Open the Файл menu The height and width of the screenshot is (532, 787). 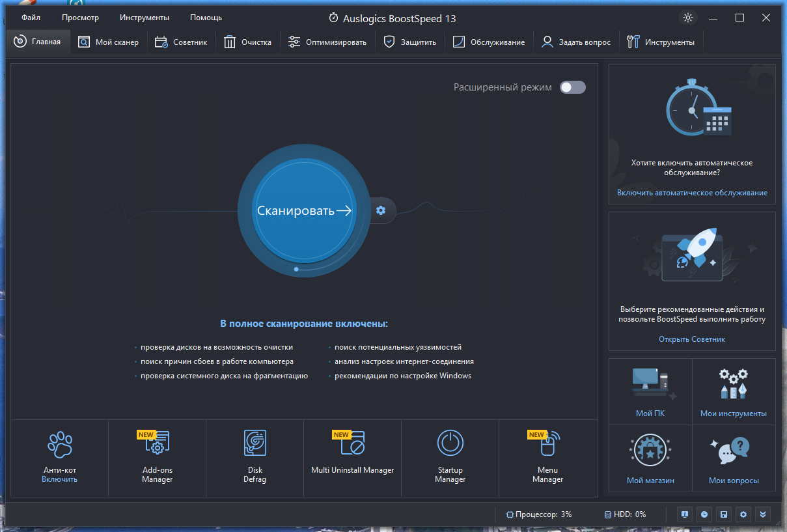click(31, 18)
